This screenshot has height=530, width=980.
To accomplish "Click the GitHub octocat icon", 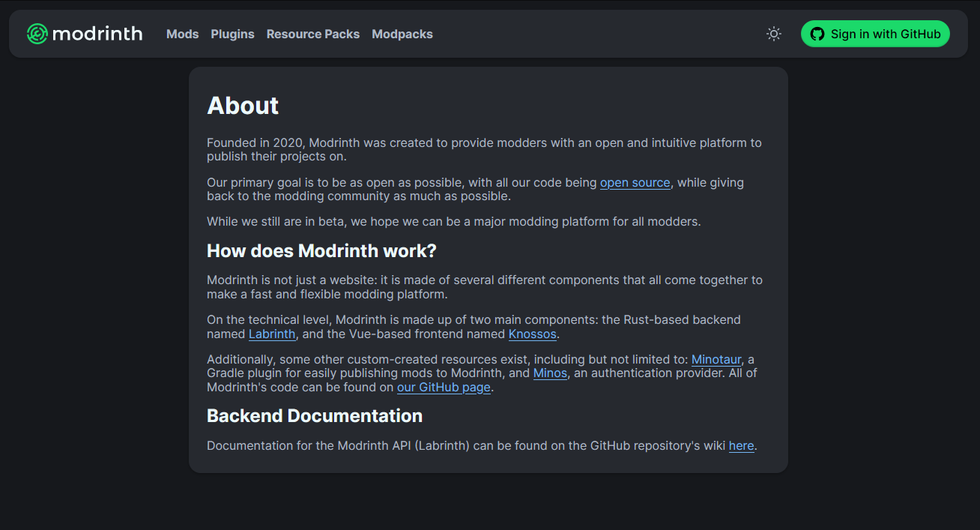I will pos(817,34).
